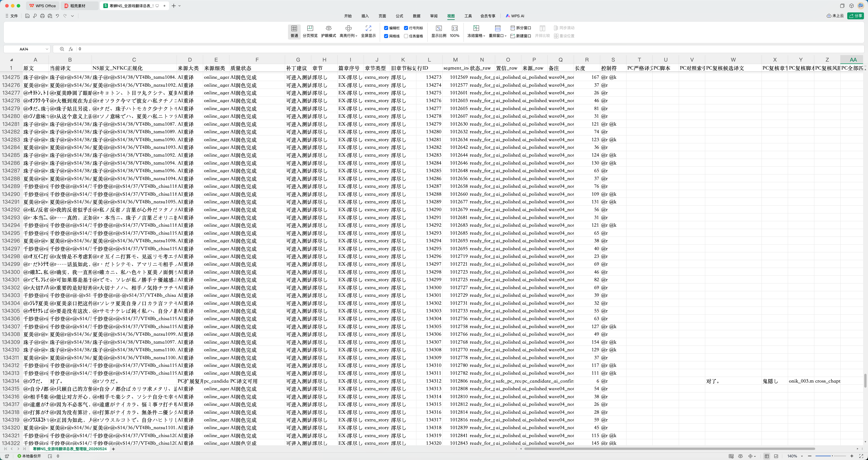The width and height of the screenshot is (868, 460).
Task: Click the formula bar zoom magnifier icon
Action: pyautogui.click(x=62, y=49)
